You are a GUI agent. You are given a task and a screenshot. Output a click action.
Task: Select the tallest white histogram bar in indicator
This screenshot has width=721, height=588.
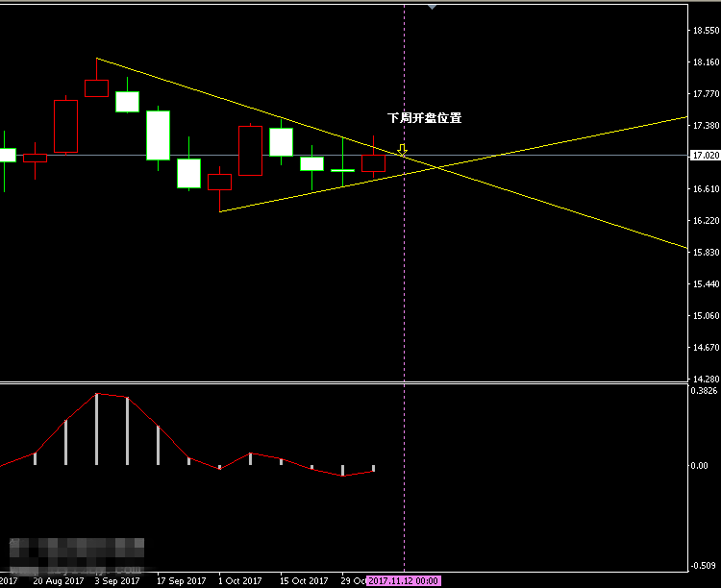[x=96, y=429]
